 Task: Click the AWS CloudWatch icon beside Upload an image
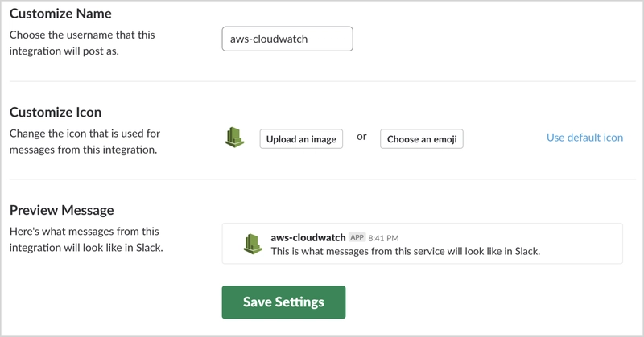234,138
